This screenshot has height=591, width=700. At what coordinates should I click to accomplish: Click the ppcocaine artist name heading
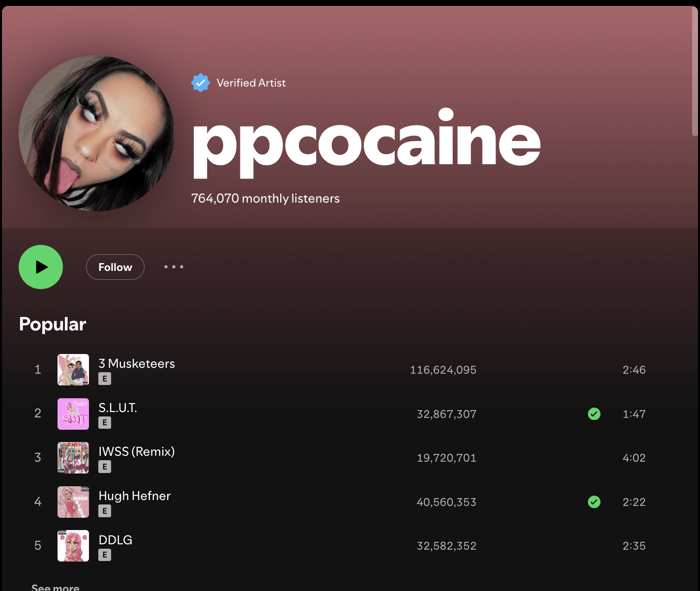tap(367, 143)
